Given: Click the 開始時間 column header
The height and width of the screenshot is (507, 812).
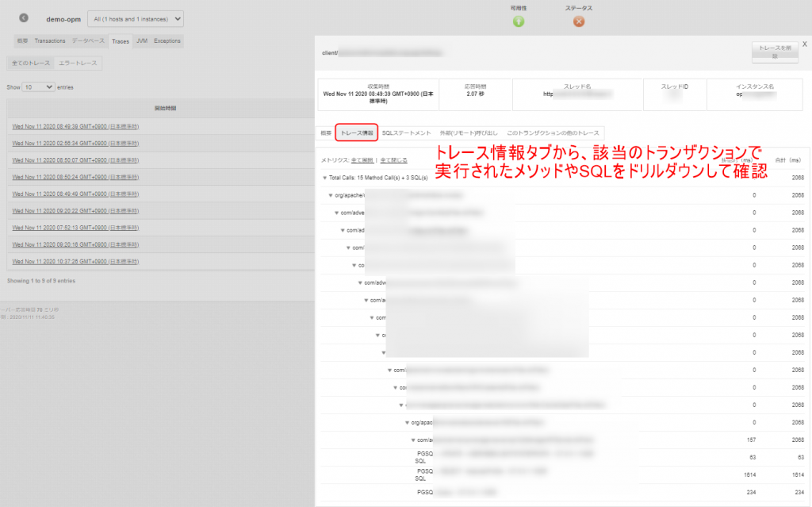Looking at the screenshot, I should point(165,109).
